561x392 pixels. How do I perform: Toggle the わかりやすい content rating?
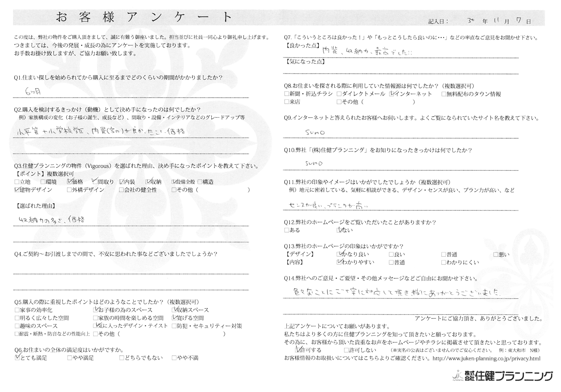339,263
